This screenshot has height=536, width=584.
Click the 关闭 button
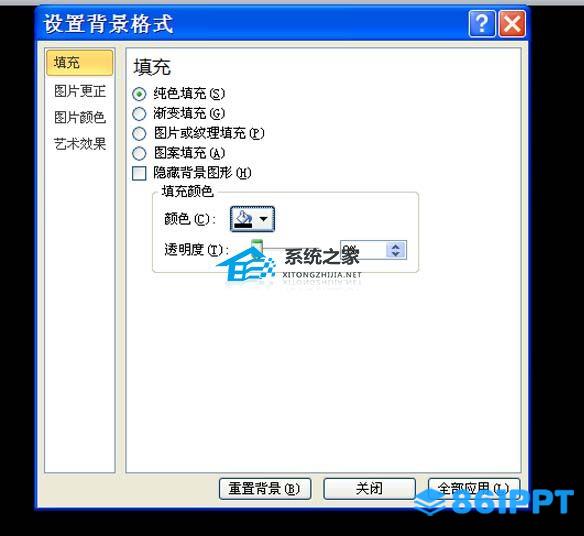click(369, 488)
